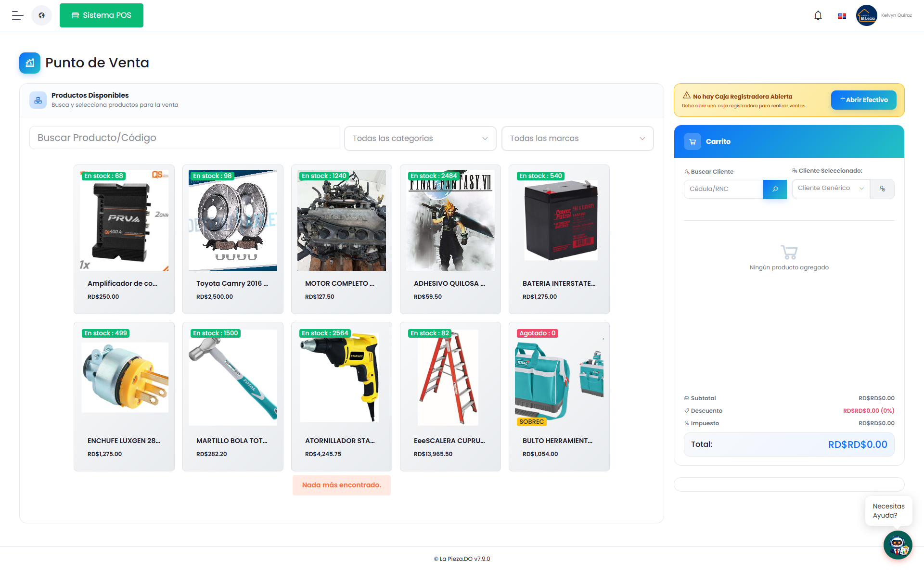Viewport: 924px width, 571px height.
Task: Focus the Buscar Producto/Código search field
Action: (184, 138)
